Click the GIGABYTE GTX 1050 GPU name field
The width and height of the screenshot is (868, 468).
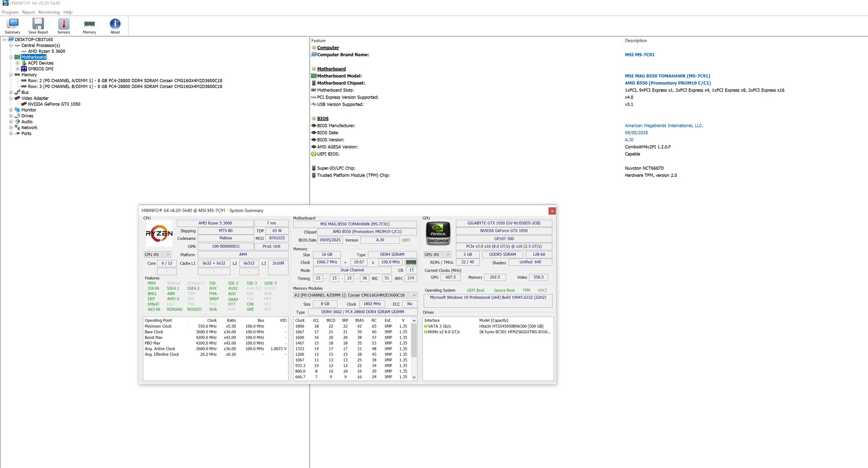504,223
